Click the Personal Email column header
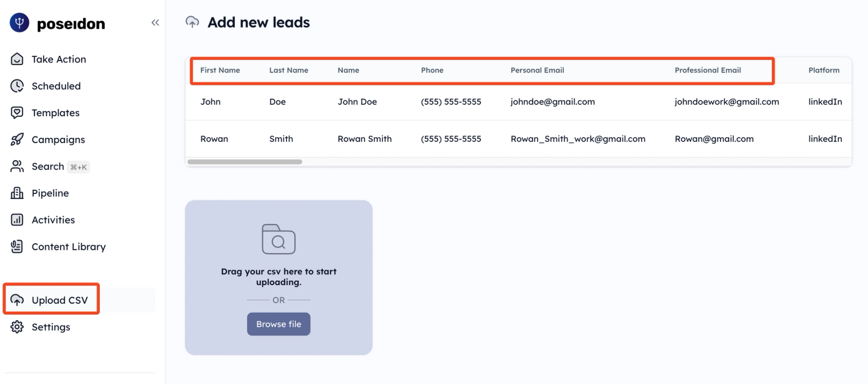Viewport: 868px width, 384px height. click(x=537, y=70)
